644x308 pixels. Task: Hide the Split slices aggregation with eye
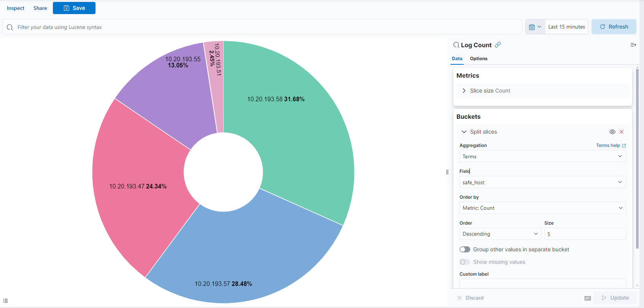pyautogui.click(x=612, y=132)
